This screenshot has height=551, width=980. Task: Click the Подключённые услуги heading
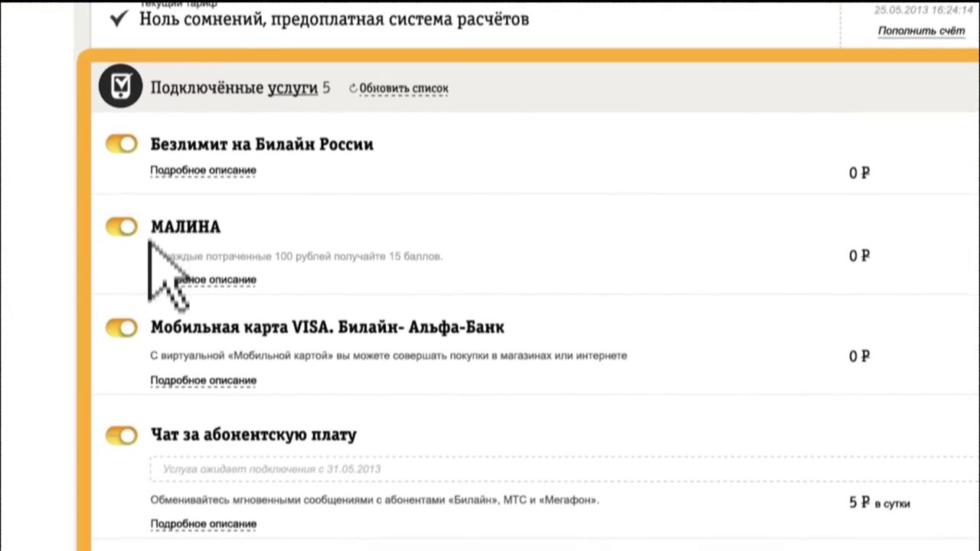(x=234, y=88)
